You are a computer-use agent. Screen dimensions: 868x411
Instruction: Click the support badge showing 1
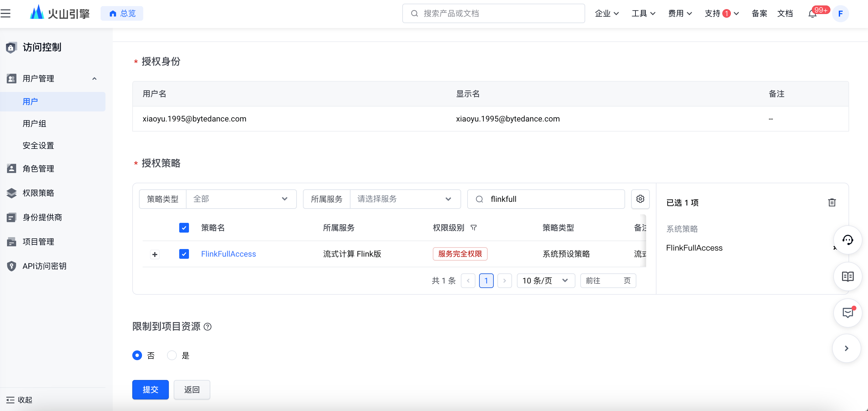pos(727,13)
